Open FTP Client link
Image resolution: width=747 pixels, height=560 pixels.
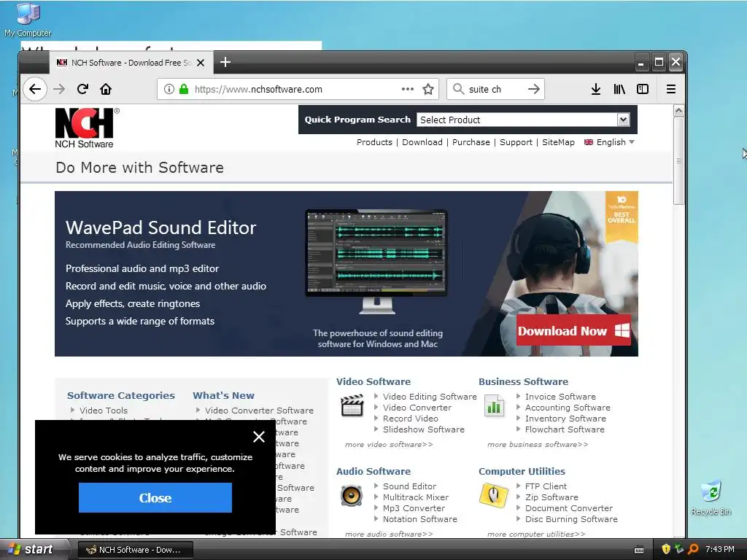click(546, 486)
